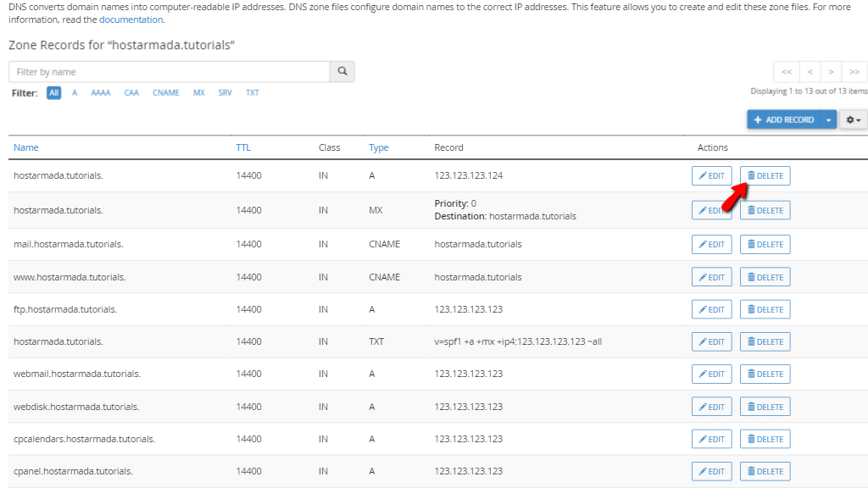868x488 pixels.
Task: Click the webdisk.hostarmada.tutorials. name cell
Action: tap(76, 407)
